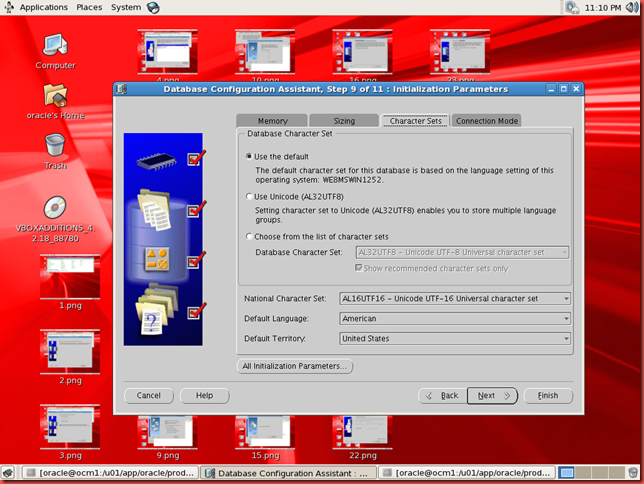Viewport: 644px width, 484px height.
Task: Switch to last oracle@ocm1 terminal in taskbar
Action: pos(467,473)
